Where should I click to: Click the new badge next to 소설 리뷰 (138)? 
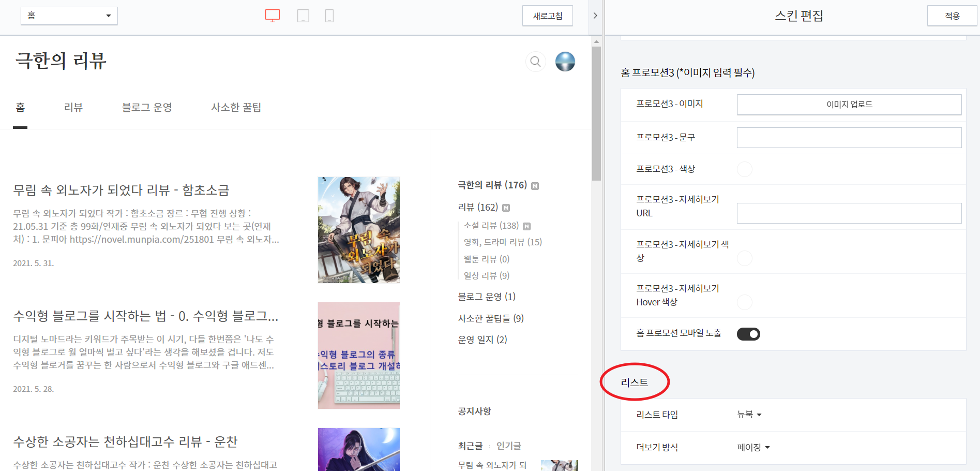pos(527,226)
